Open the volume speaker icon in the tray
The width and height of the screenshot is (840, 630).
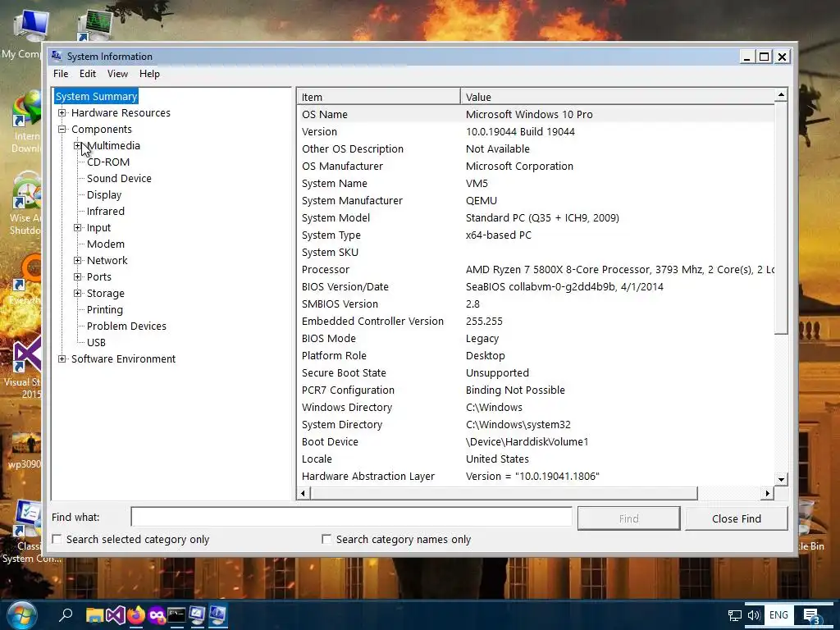(753, 615)
